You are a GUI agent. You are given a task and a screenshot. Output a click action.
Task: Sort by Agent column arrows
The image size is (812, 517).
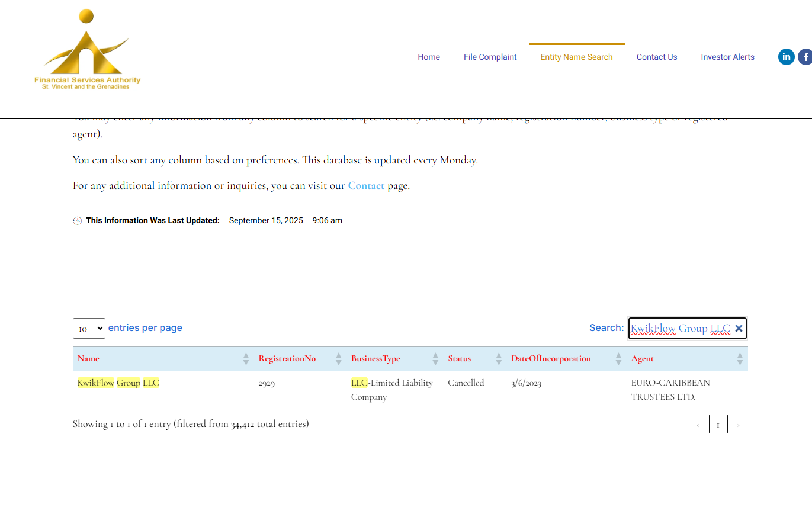coord(740,359)
